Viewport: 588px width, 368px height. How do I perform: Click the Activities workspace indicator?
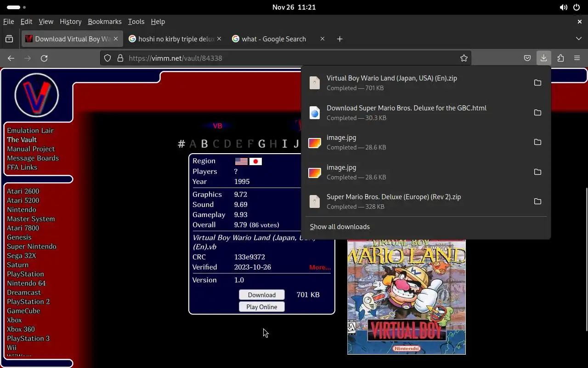pos(17,7)
